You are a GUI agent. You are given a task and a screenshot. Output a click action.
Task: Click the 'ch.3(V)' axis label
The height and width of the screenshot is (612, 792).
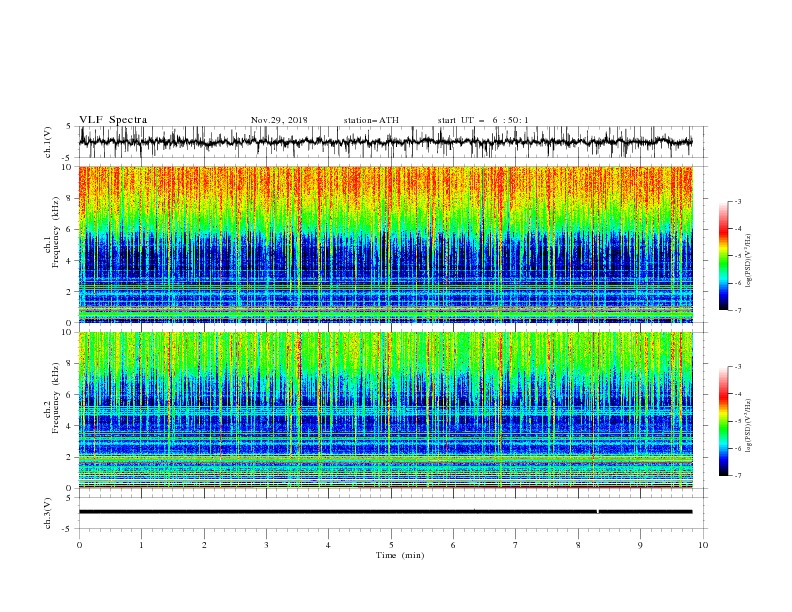tap(48, 513)
